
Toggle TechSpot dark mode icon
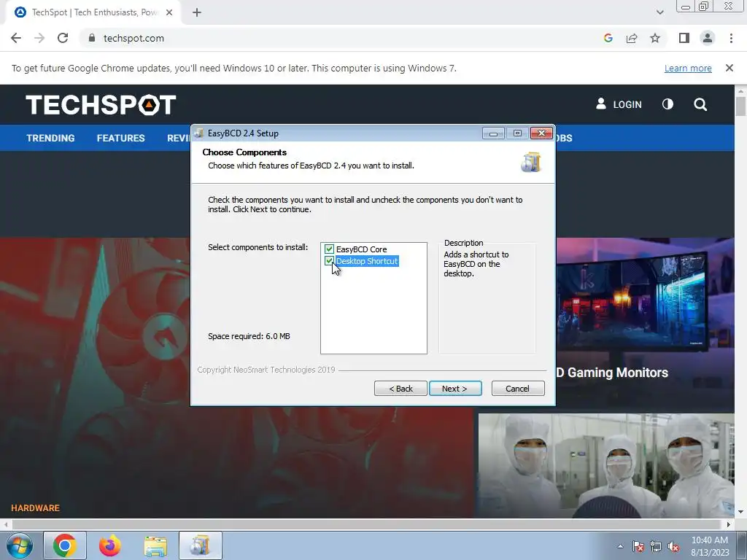click(667, 104)
